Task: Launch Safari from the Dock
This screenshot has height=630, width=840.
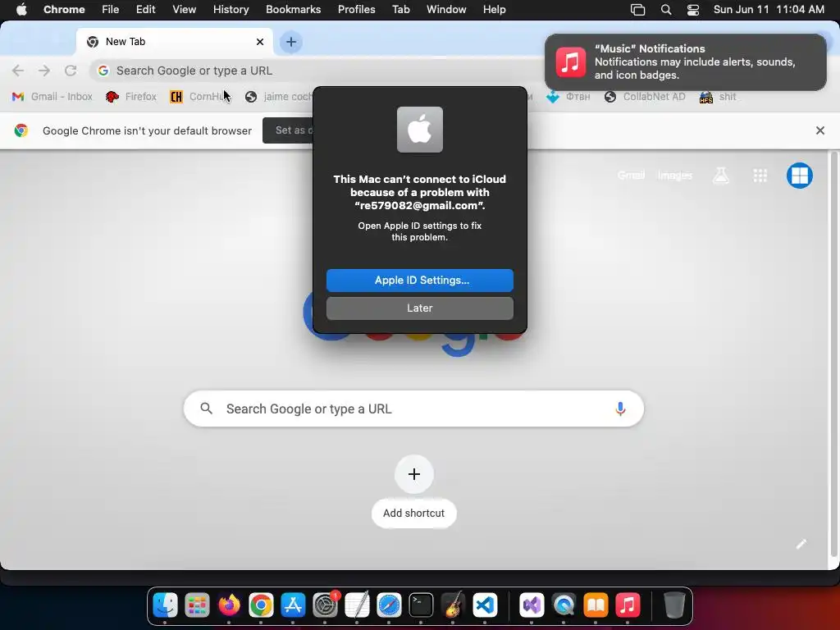Action: pyautogui.click(x=389, y=605)
